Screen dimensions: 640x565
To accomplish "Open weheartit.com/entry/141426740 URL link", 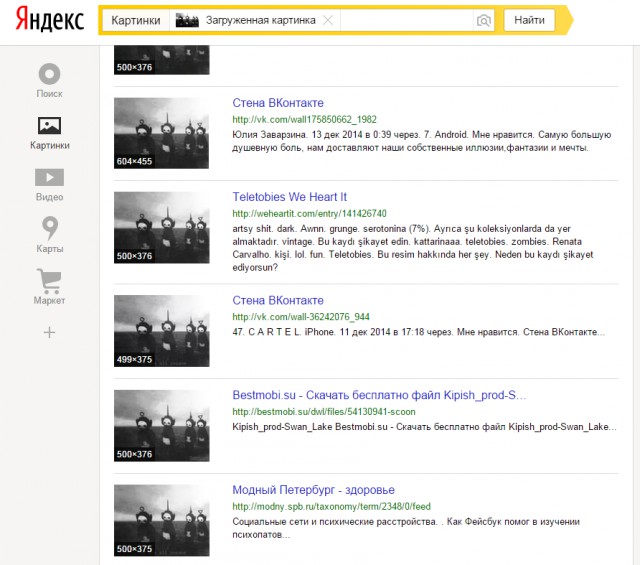I will (309, 213).
